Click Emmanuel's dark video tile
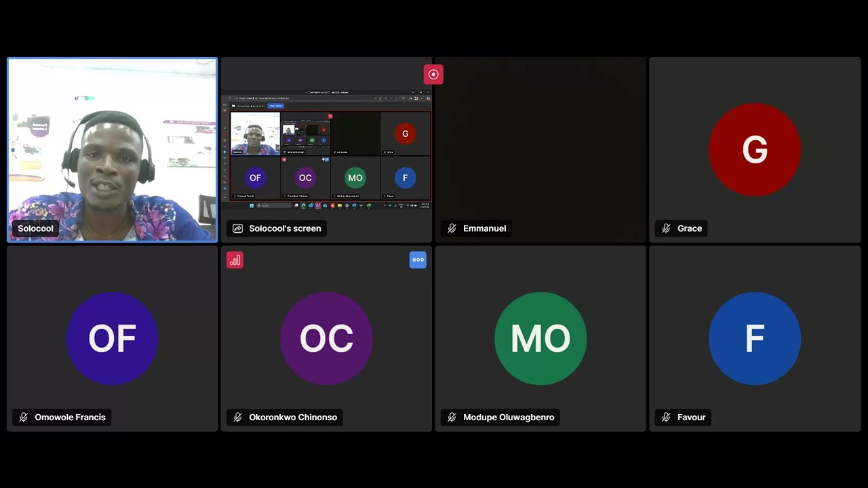 pos(540,150)
